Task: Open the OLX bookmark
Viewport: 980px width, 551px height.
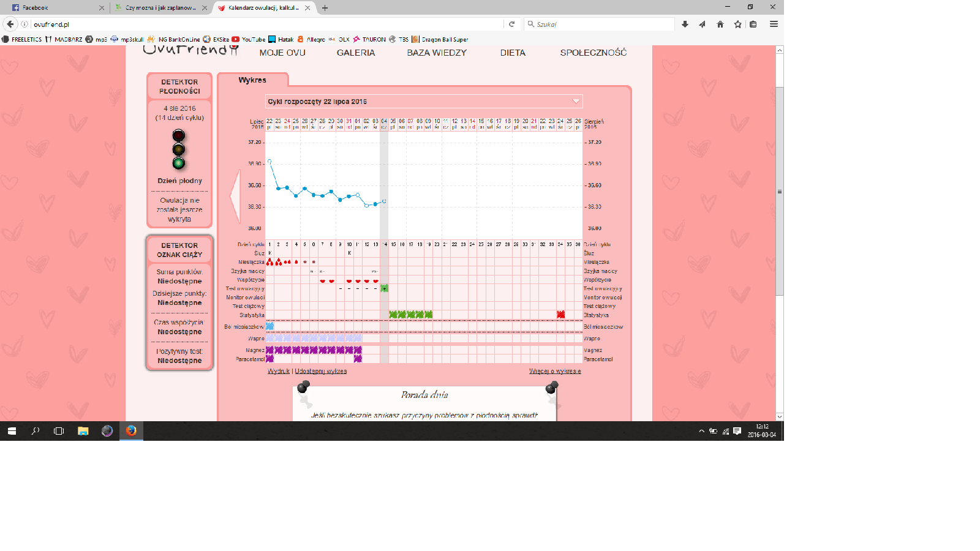Action: 339,39
